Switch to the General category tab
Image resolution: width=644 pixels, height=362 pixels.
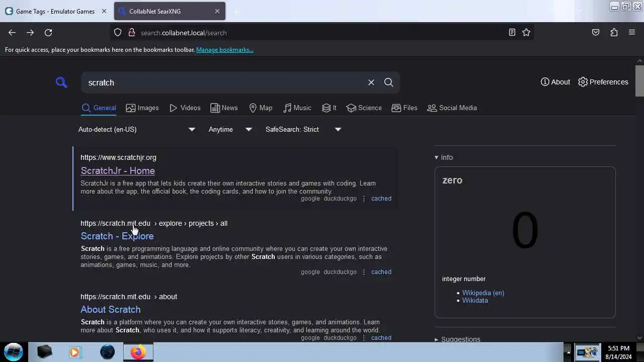(99, 108)
